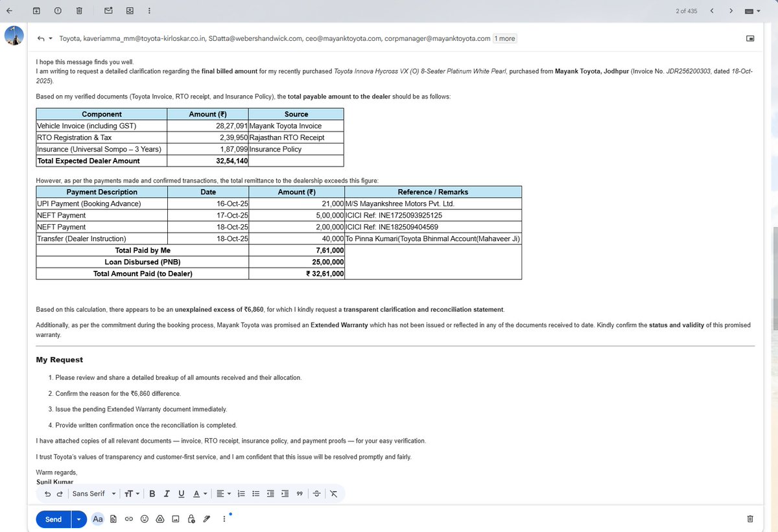Open the emoji picker
778x532 pixels.
144,519
